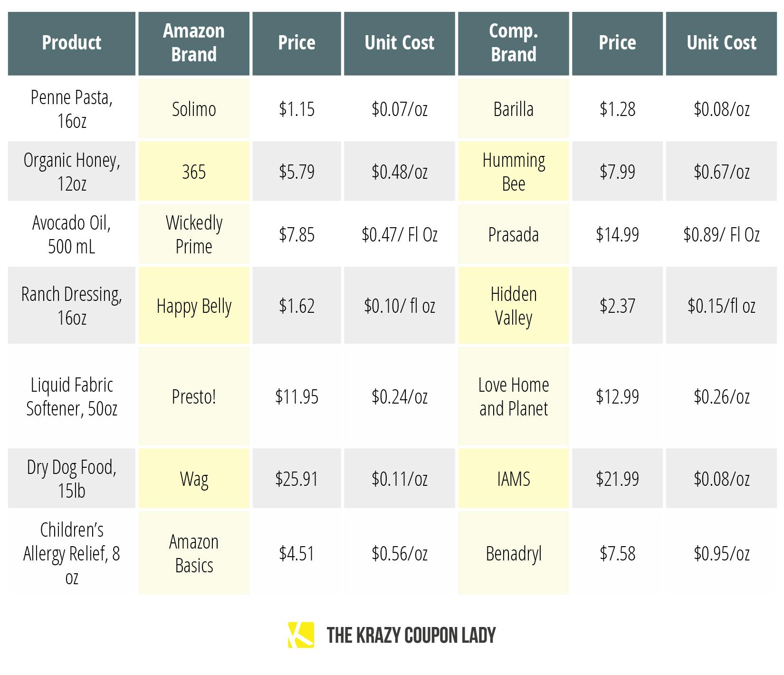Image resolution: width=784 pixels, height=675 pixels.
Task: Select the 365 brand cell
Action: click(x=194, y=171)
